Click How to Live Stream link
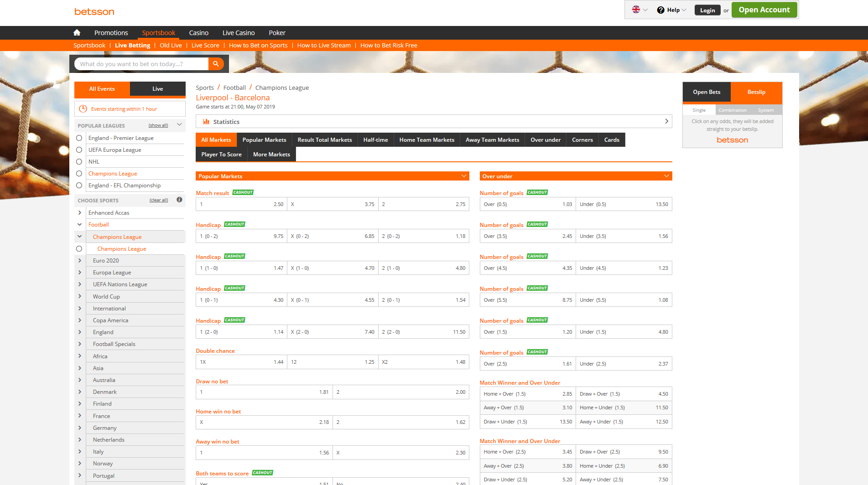Image resolution: width=868 pixels, height=485 pixels. pos(324,45)
